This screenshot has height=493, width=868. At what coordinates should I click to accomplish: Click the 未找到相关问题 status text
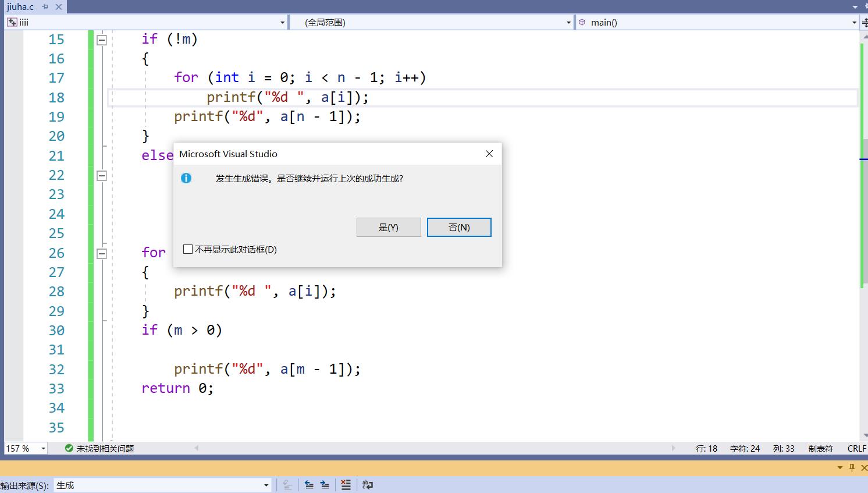(105, 449)
